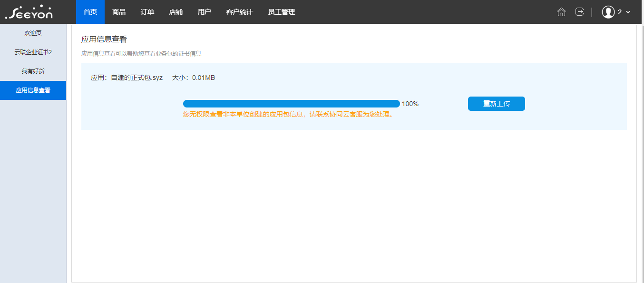Viewport: 644px width, 283px height.
Task: Open 欢迎页 in the sidebar
Action: [x=33, y=33]
